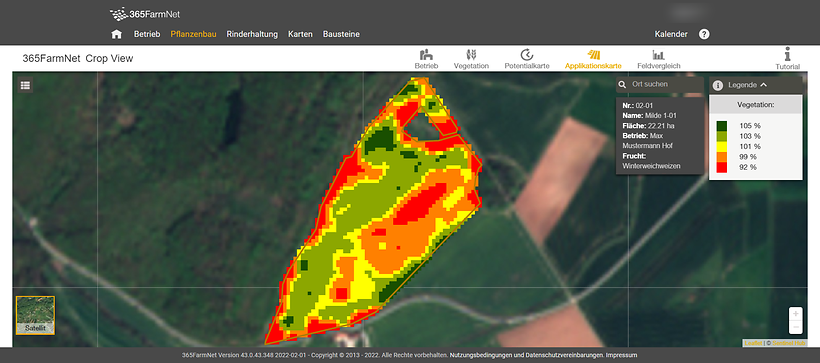This screenshot has height=363, width=820.
Task: Open the Rinderhaltung menu
Action: 252,34
